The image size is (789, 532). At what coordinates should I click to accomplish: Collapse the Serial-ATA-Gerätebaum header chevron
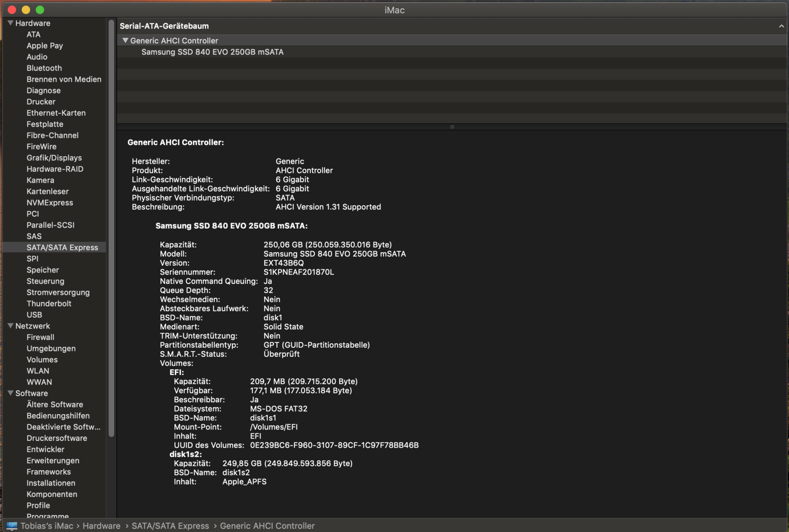tap(781, 26)
